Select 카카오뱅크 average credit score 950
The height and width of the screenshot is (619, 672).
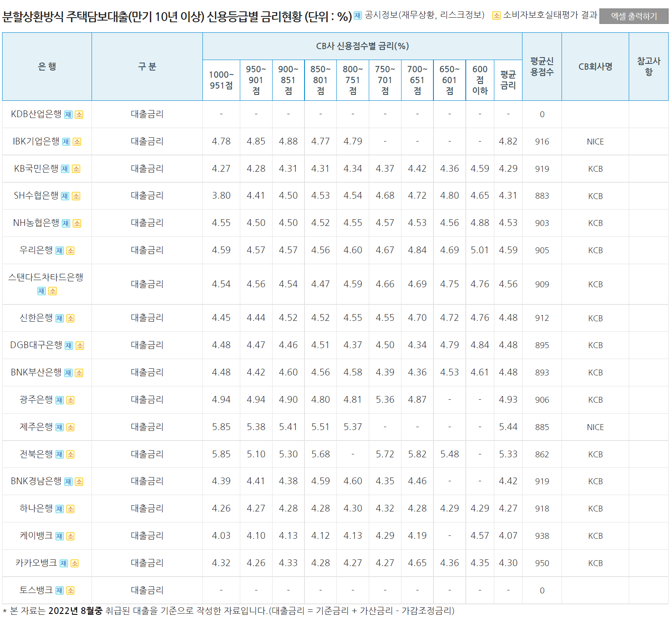tap(542, 563)
